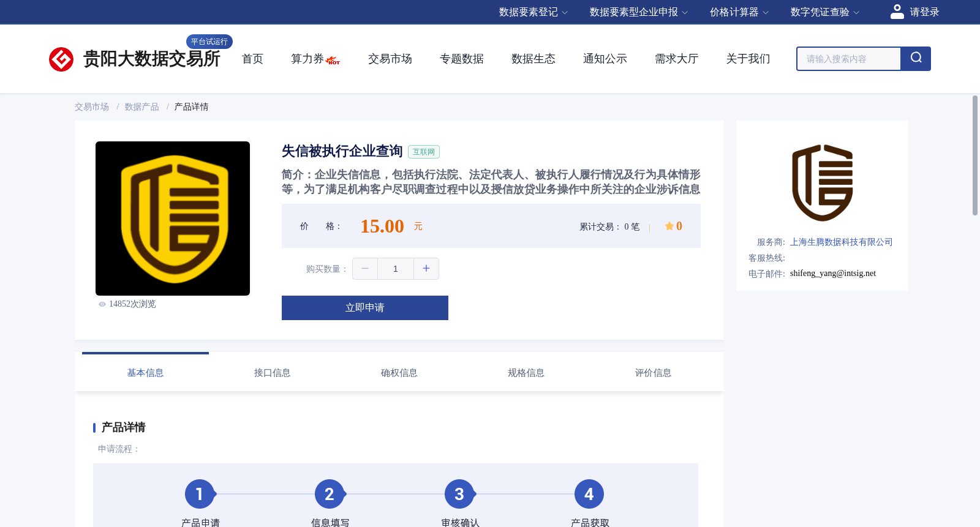Decrease purchase quantity with minus button
This screenshot has width=980, height=527.
(365, 269)
